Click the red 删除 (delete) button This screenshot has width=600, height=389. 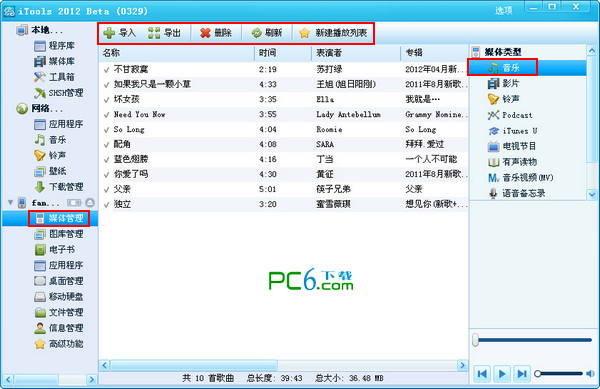[215, 33]
